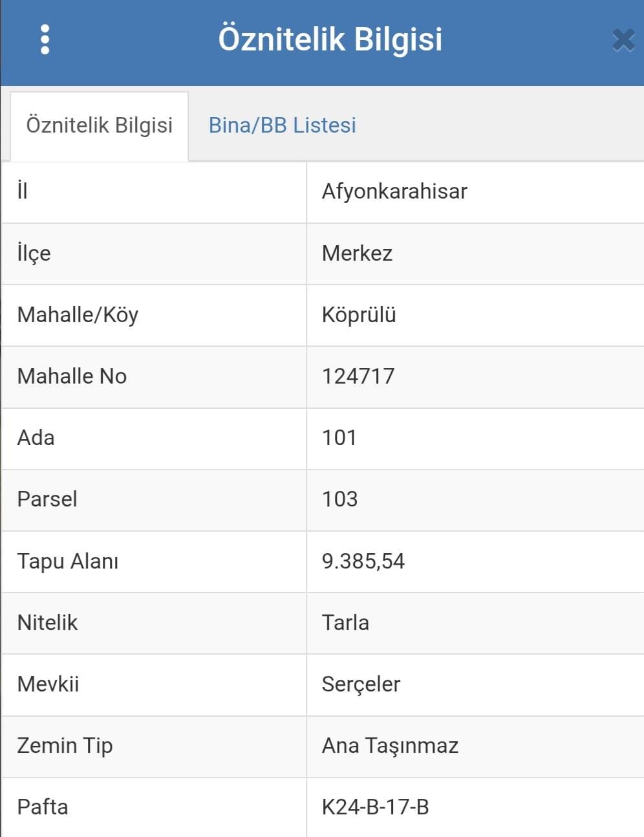Select the Köprülü neighborhood value
This screenshot has width=644, height=837.
coord(359,315)
